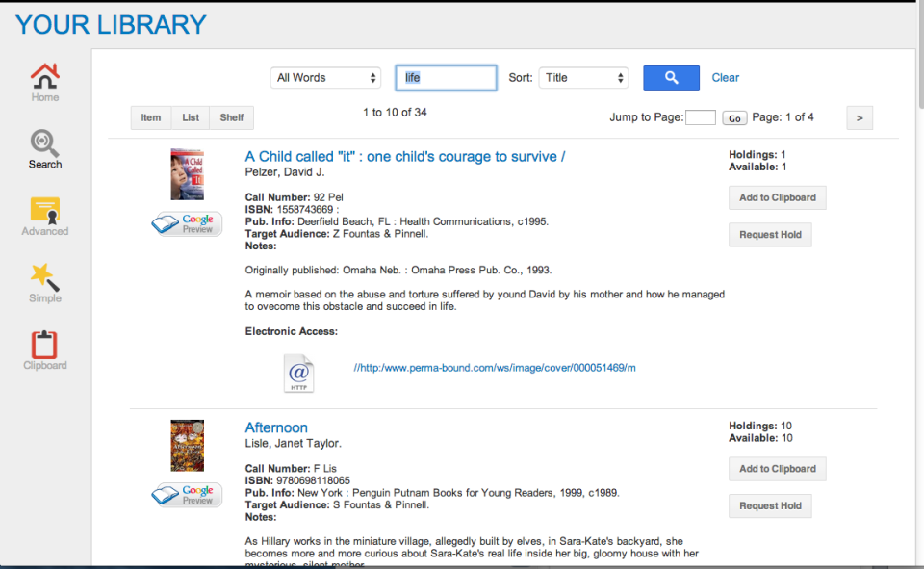Add A Child called it to Clipboard

pos(777,197)
